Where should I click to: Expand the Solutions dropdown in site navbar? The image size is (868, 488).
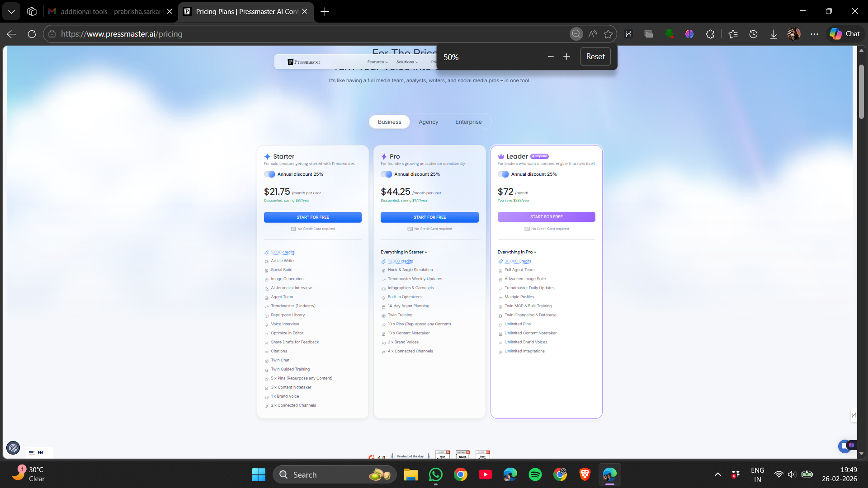(x=407, y=62)
